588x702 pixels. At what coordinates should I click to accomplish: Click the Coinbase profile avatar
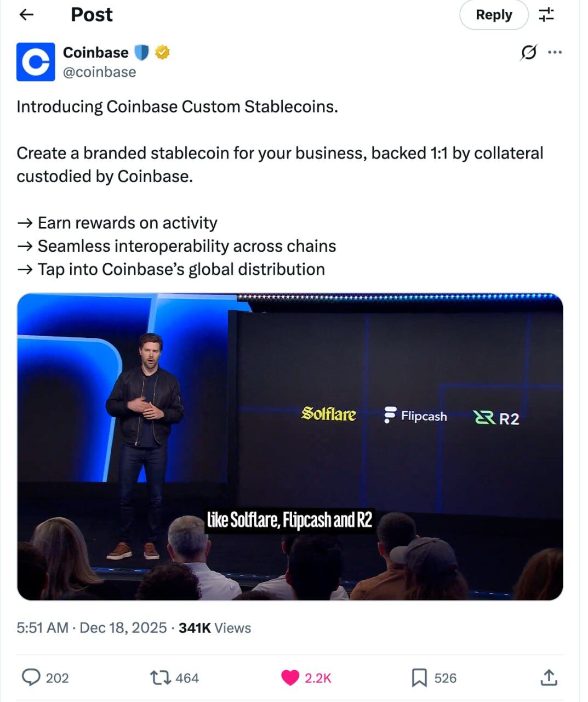tap(36, 62)
